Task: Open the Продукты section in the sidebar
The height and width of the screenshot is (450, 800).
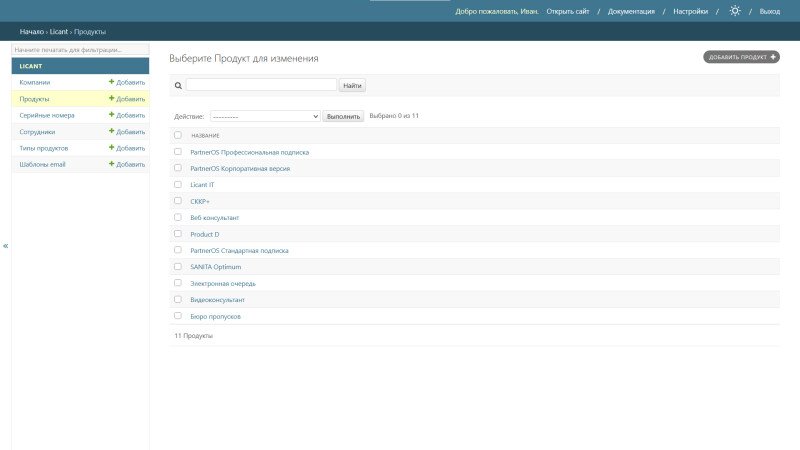Action: click(x=35, y=99)
